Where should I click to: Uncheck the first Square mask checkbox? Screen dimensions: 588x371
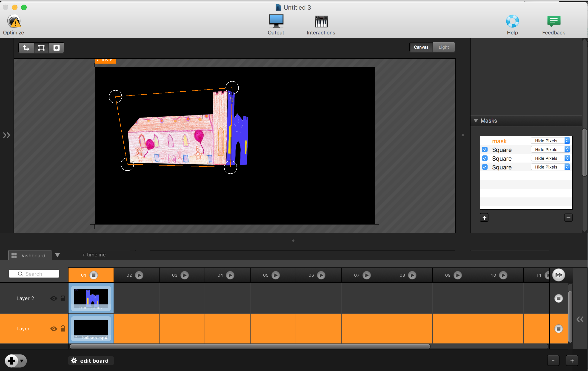pyautogui.click(x=485, y=149)
